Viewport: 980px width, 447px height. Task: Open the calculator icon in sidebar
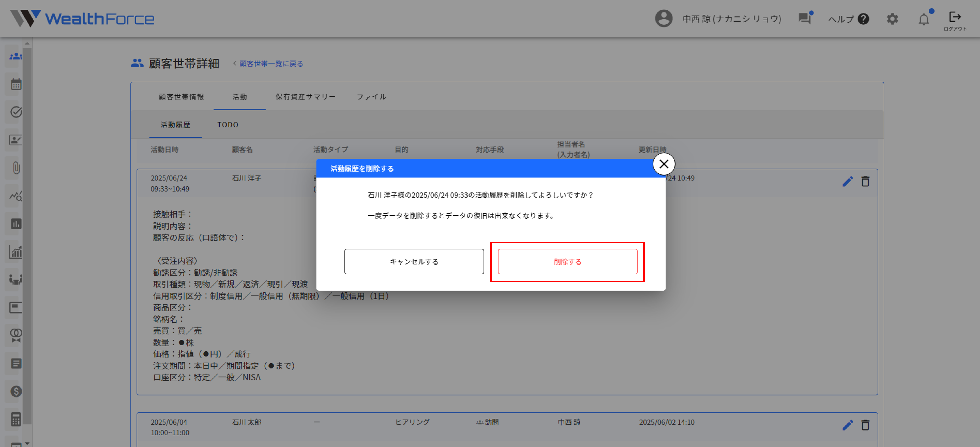(16, 419)
